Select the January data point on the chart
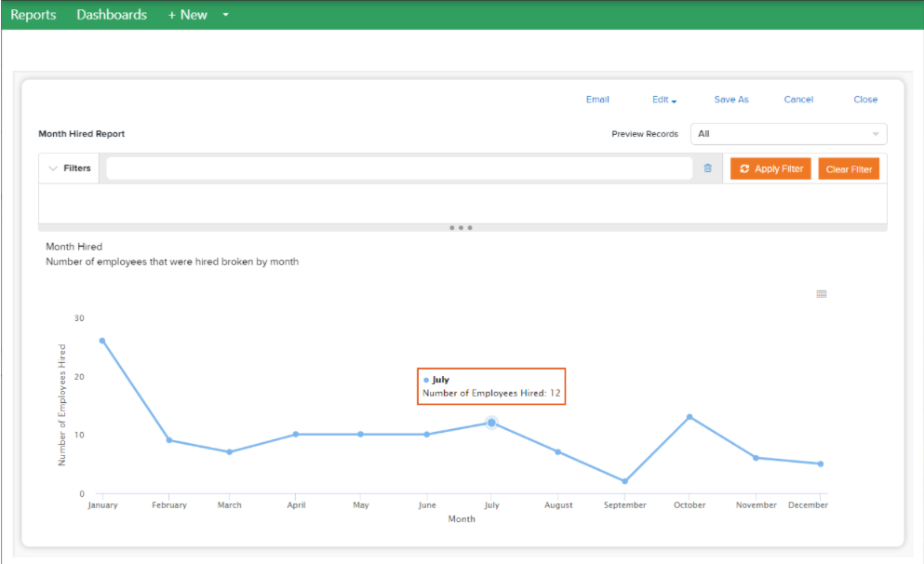Image resolution: width=924 pixels, height=564 pixels. (x=102, y=341)
